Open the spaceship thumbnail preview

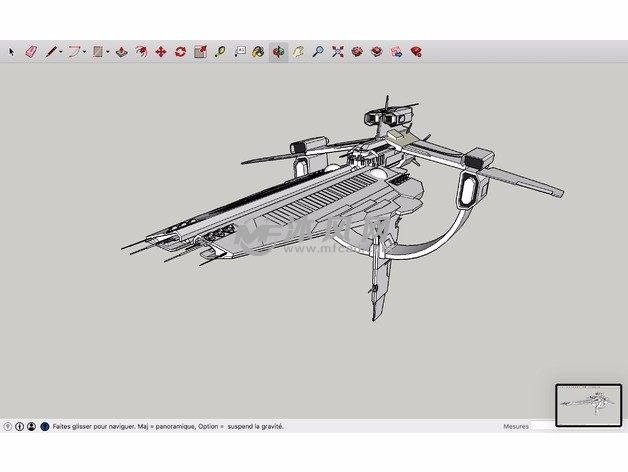pyautogui.click(x=588, y=404)
